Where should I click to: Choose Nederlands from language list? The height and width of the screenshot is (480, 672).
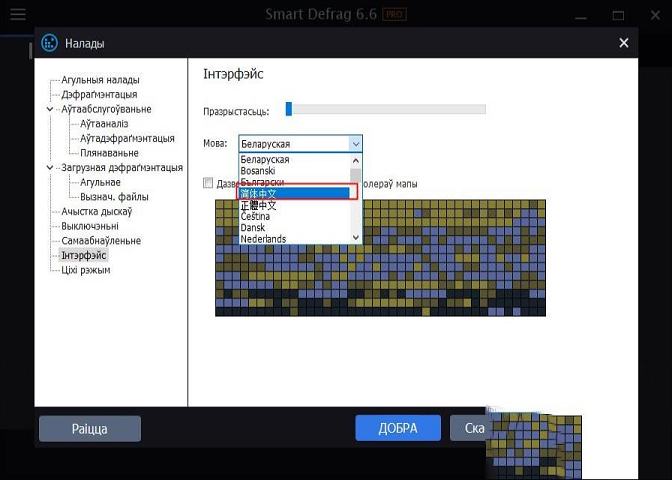tap(294, 239)
